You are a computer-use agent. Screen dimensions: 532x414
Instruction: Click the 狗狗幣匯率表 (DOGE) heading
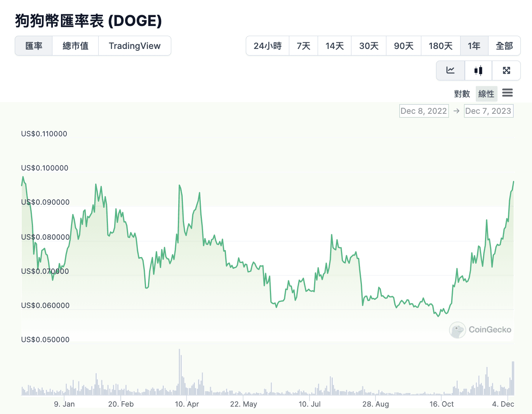89,21
